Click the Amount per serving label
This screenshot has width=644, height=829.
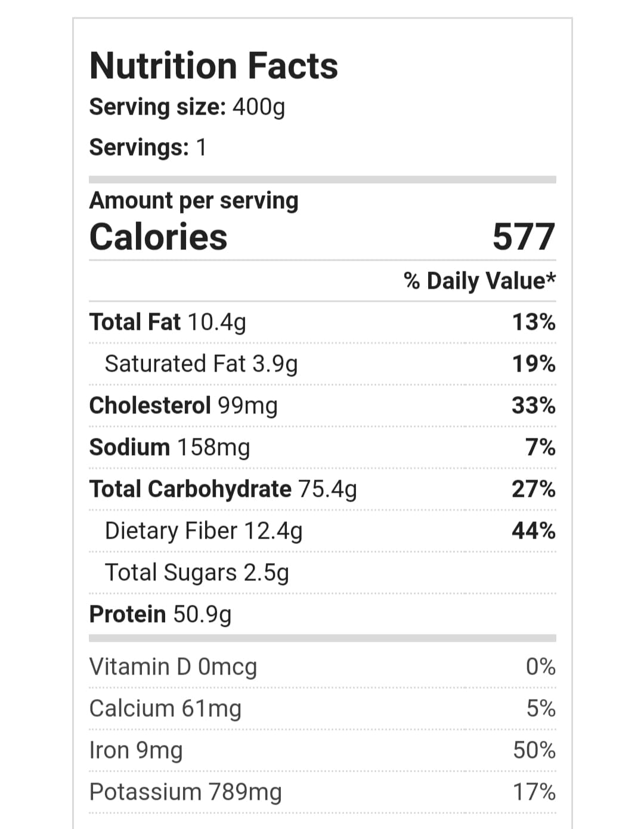(194, 200)
